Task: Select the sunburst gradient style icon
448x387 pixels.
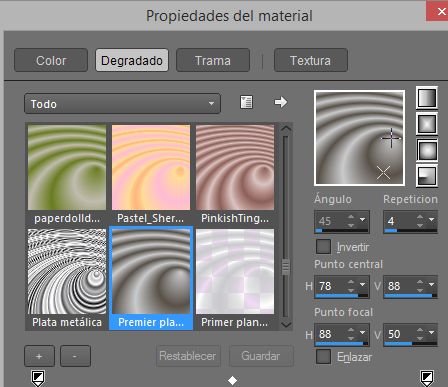Action: [427, 150]
